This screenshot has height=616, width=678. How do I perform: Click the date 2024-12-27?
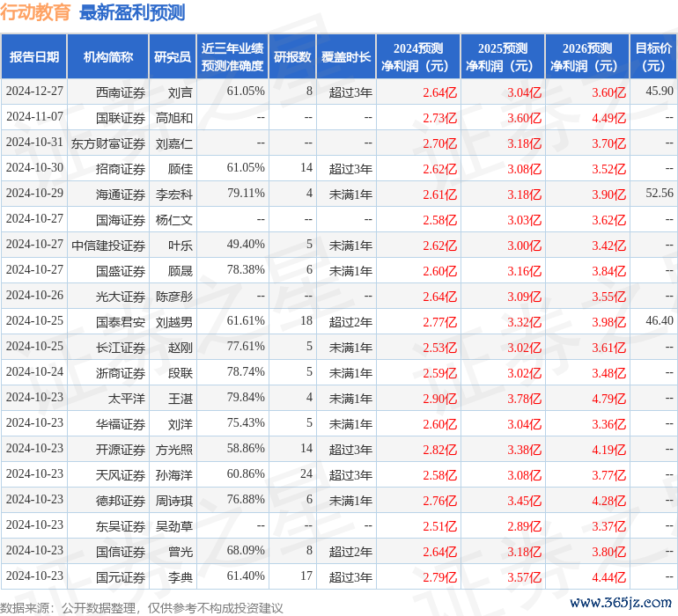point(34,92)
